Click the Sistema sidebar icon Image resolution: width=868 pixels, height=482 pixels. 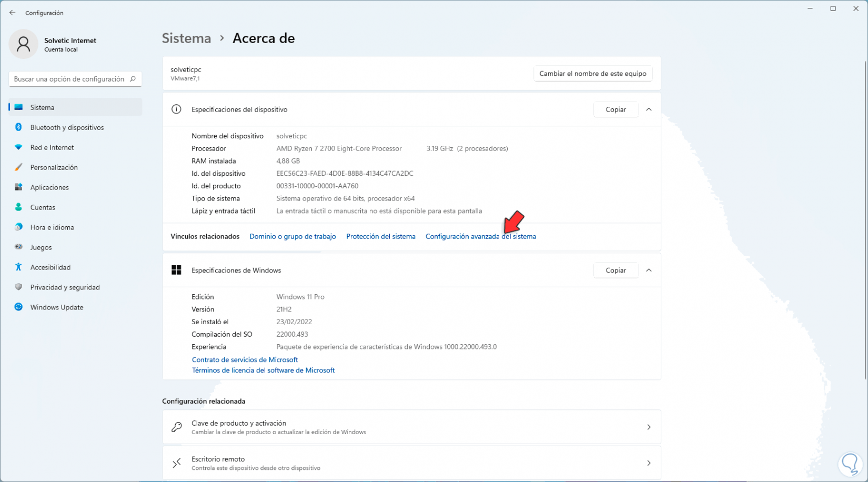coord(19,107)
